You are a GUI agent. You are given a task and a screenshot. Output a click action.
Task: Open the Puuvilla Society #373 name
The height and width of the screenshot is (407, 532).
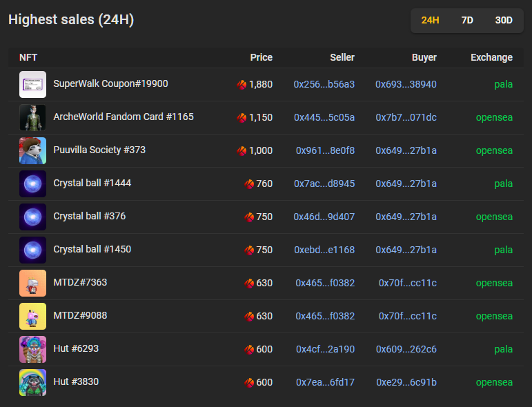click(x=99, y=150)
